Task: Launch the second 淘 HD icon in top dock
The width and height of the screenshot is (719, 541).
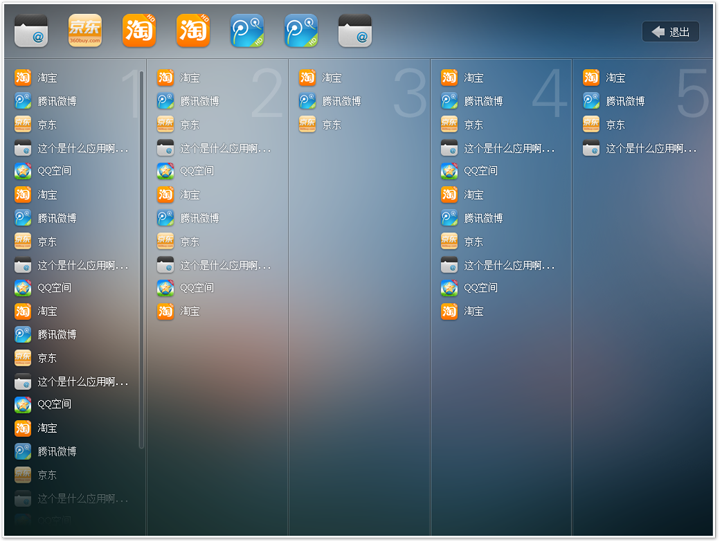Action: click(x=193, y=30)
